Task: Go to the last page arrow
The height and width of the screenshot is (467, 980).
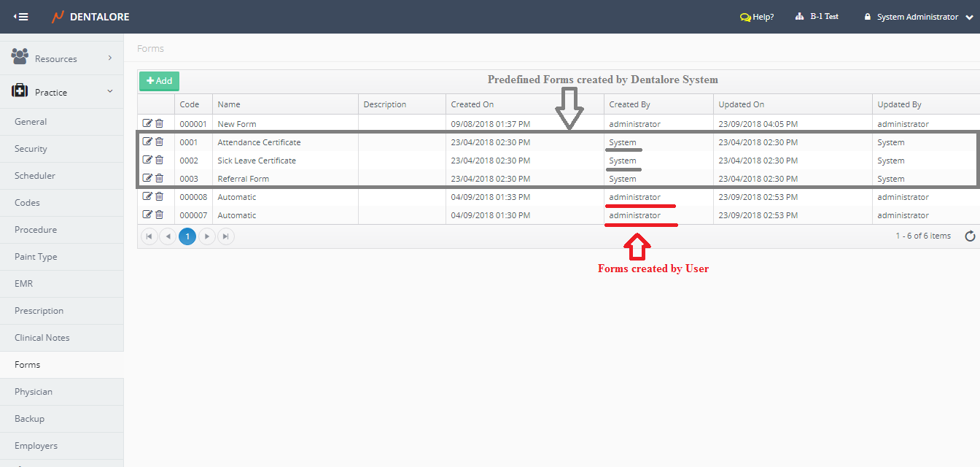Action: (226, 236)
